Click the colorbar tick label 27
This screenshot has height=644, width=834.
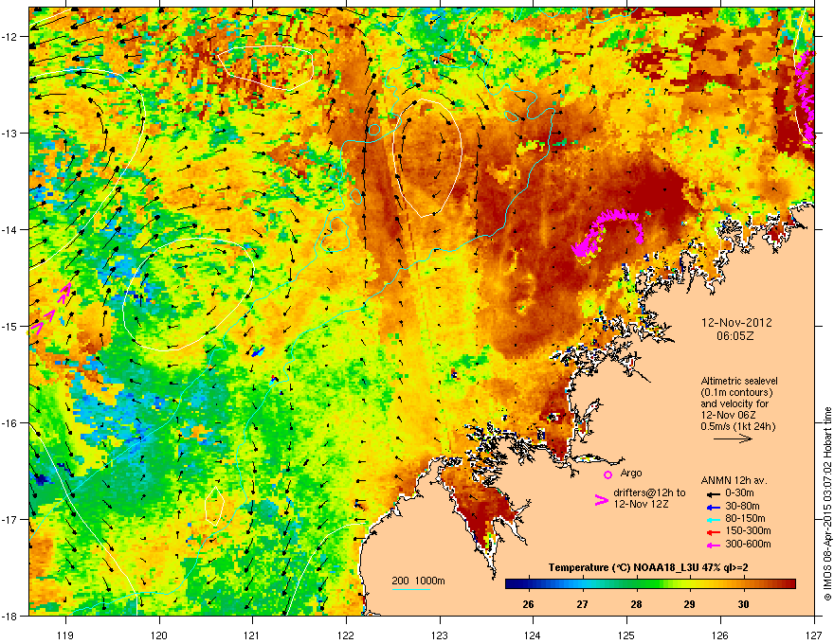pos(582,604)
